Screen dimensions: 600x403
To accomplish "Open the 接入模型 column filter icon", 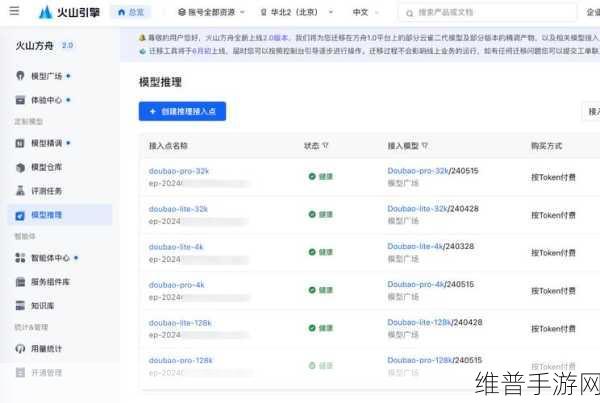I will pos(424,145).
